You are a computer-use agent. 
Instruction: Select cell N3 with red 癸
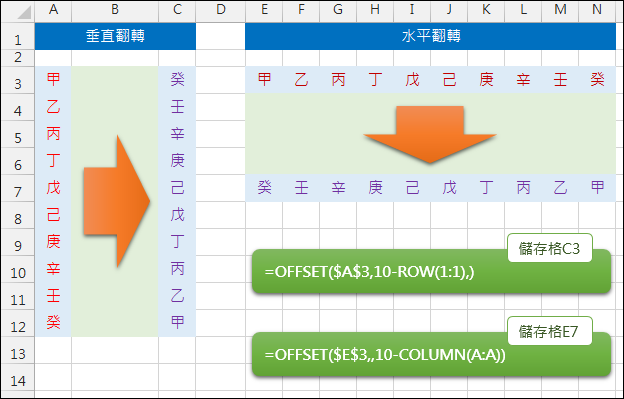click(597, 80)
